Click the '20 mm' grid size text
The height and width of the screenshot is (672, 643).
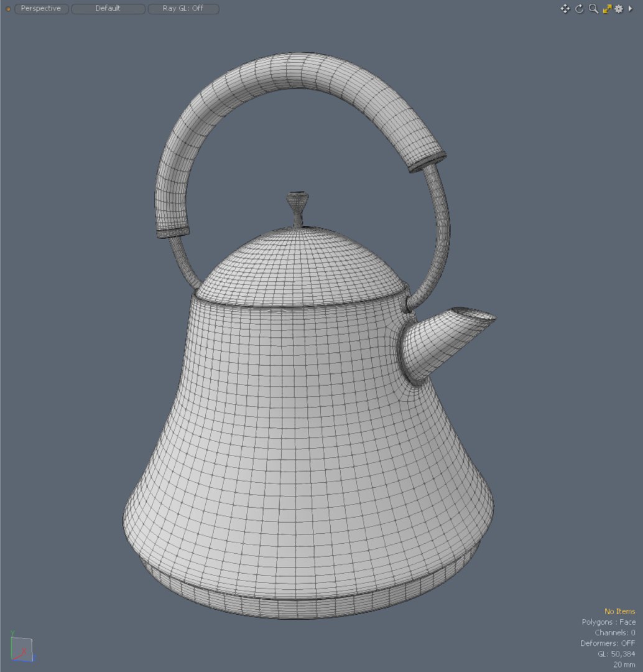[x=624, y=665]
